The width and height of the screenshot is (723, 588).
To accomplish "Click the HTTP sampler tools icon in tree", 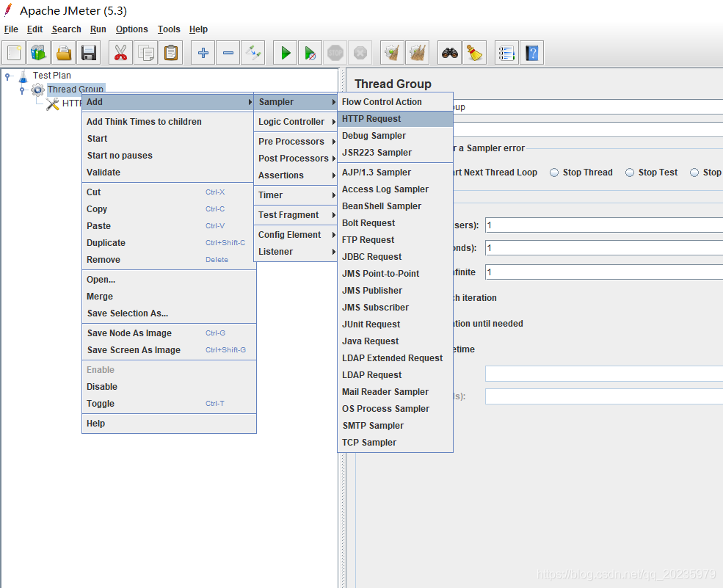I will coord(53,104).
